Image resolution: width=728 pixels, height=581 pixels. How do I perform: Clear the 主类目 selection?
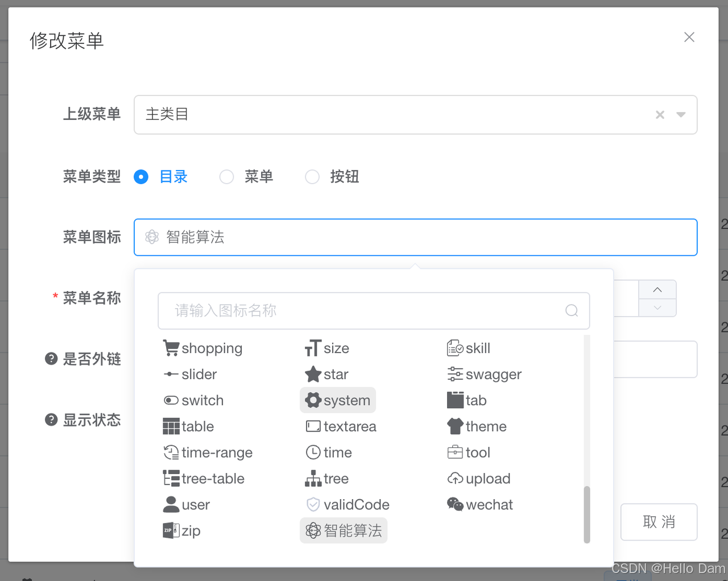coord(660,114)
